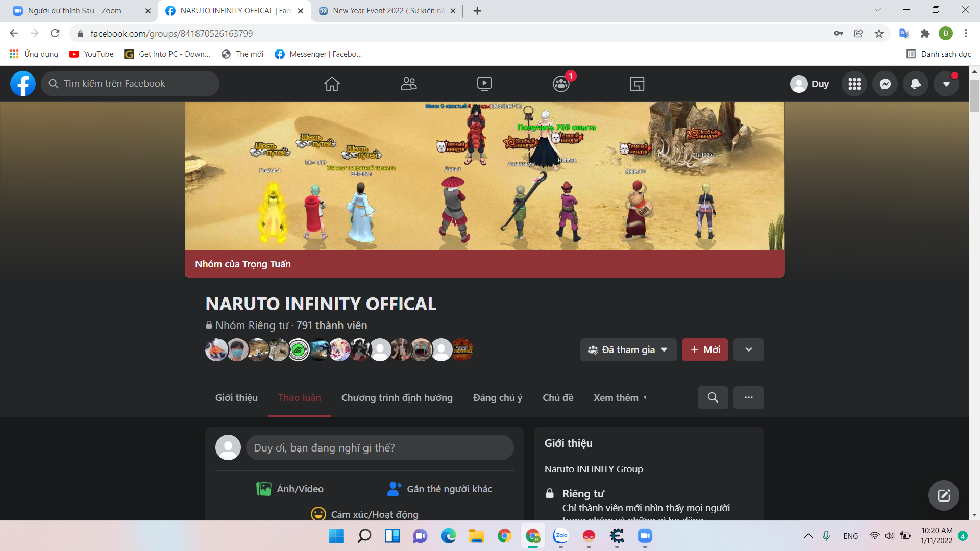Open the Facebook menu grid icon

854,84
